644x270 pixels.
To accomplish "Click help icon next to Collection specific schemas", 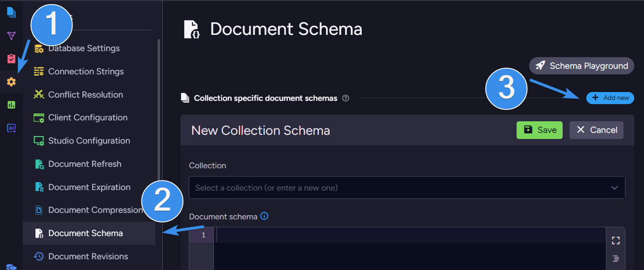I will [345, 98].
